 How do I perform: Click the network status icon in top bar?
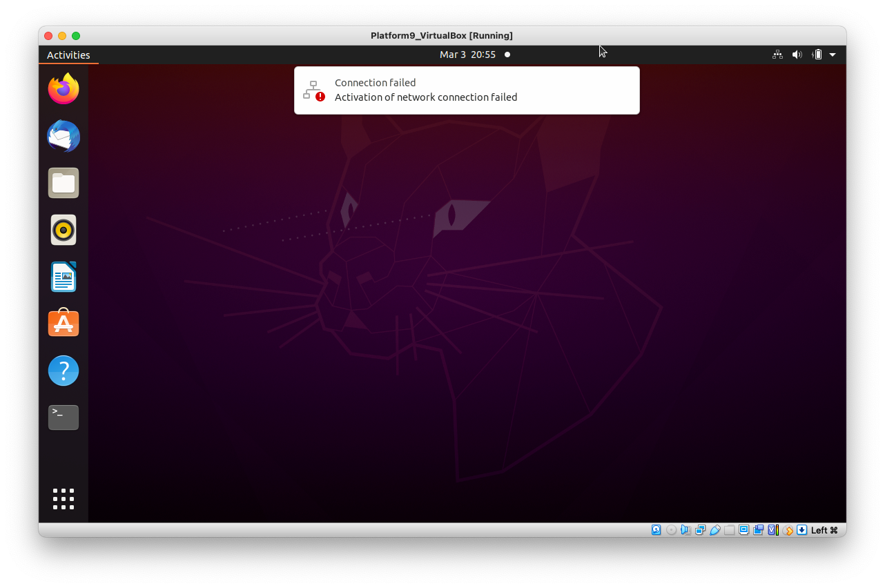pos(777,55)
